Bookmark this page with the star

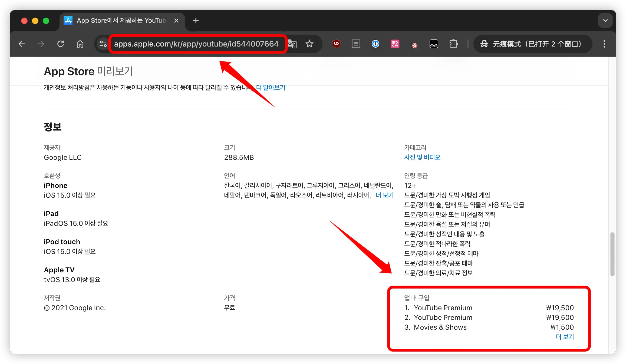tap(309, 44)
